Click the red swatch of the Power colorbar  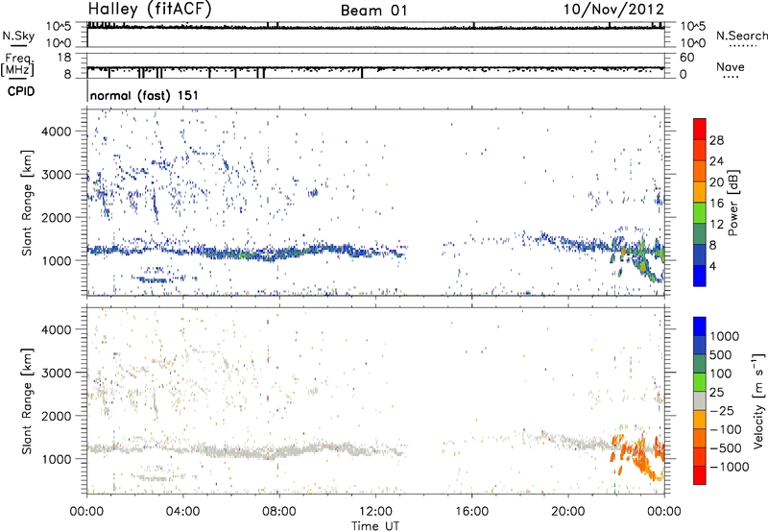(700, 129)
